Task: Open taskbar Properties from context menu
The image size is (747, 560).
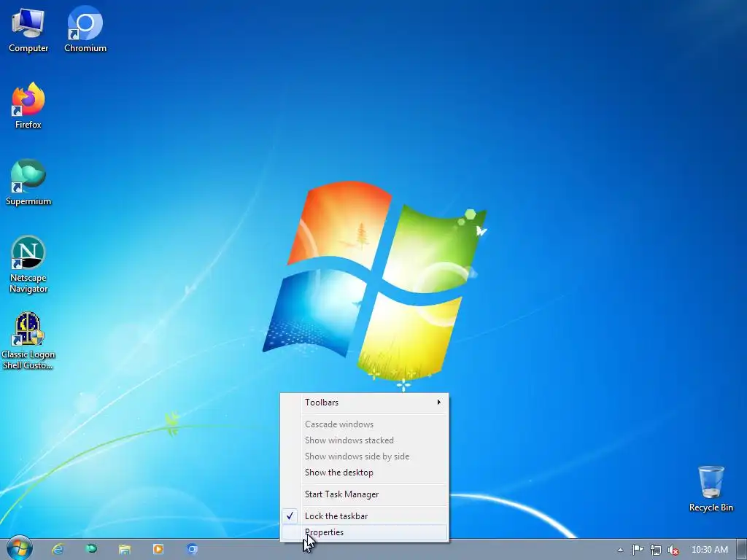Action: [x=365, y=532]
